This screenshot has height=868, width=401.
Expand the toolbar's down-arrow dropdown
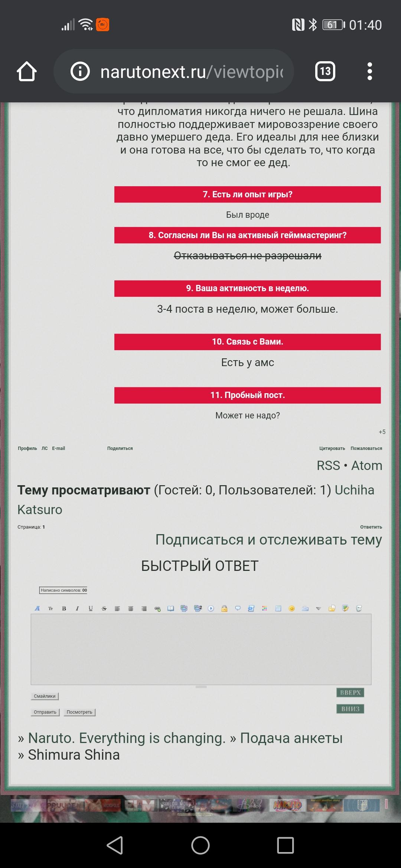coord(318,608)
